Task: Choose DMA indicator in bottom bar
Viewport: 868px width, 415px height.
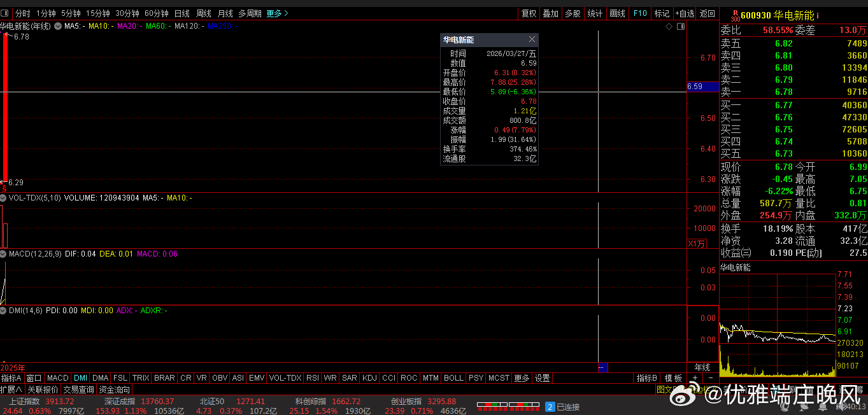Action: coord(101,378)
